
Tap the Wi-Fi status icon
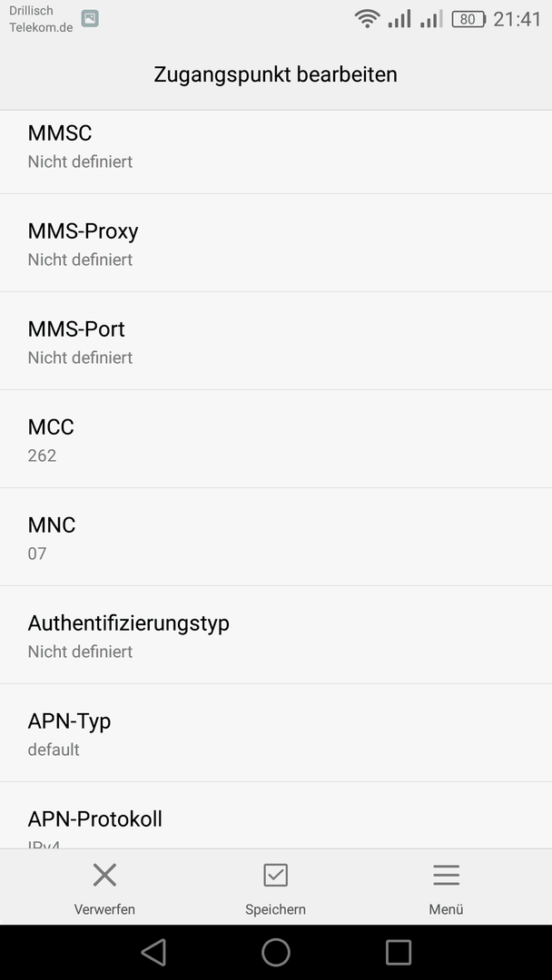(x=367, y=19)
